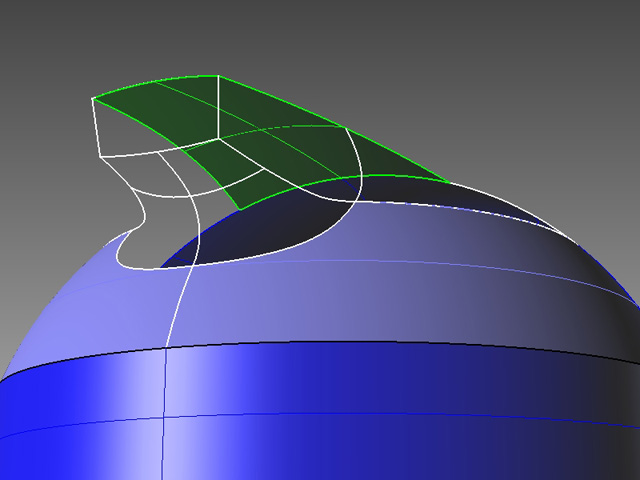The image size is (640, 480).
Task: Pick the bottom corner of green surface
Action: tap(236, 210)
